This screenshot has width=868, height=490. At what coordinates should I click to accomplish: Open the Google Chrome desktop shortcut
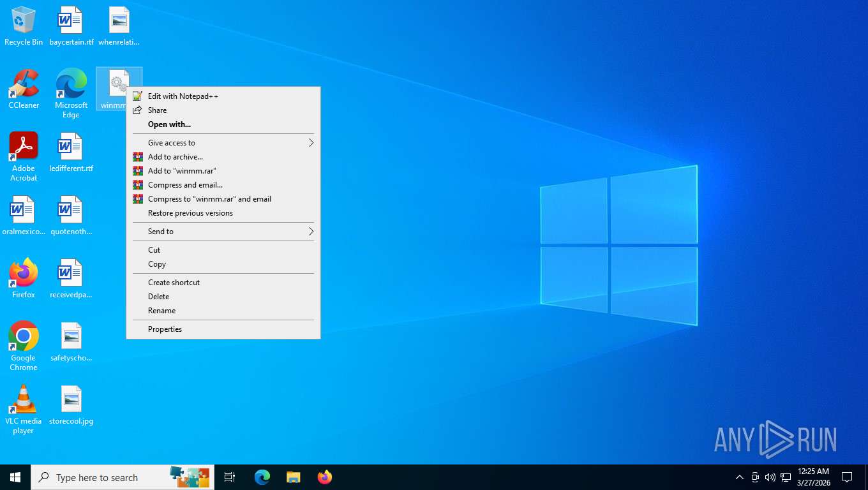pos(24,346)
